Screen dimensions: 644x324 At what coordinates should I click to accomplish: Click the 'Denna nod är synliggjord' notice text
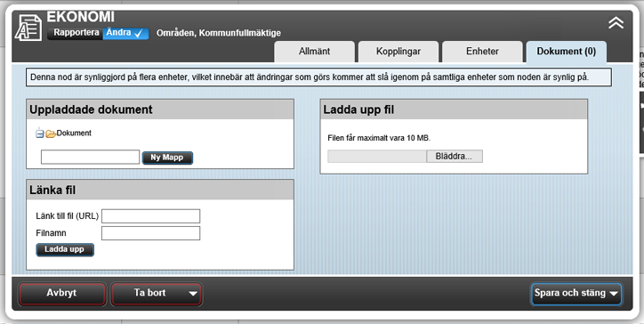310,77
